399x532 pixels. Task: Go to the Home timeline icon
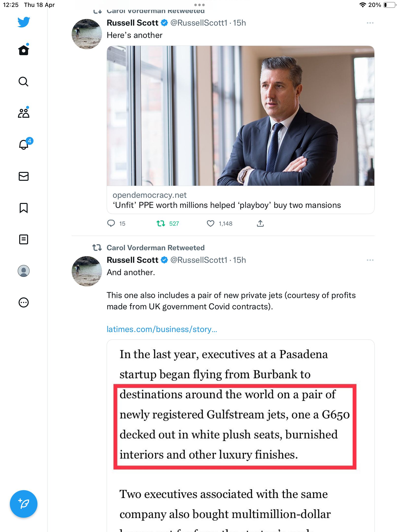(x=24, y=50)
